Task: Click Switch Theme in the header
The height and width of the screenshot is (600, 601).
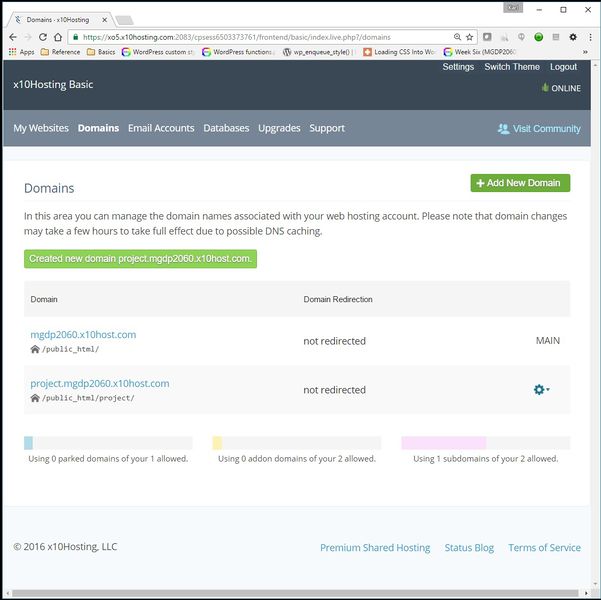Action: (x=512, y=67)
